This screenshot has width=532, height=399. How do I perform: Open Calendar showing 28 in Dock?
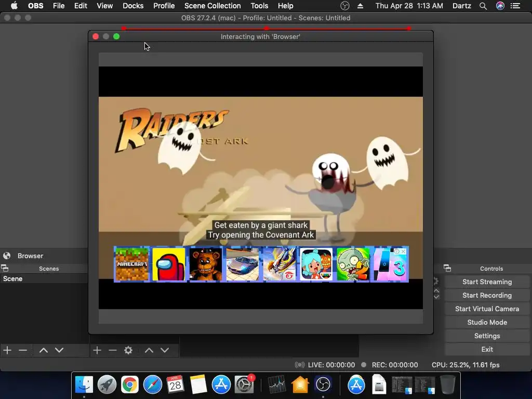point(176,384)
